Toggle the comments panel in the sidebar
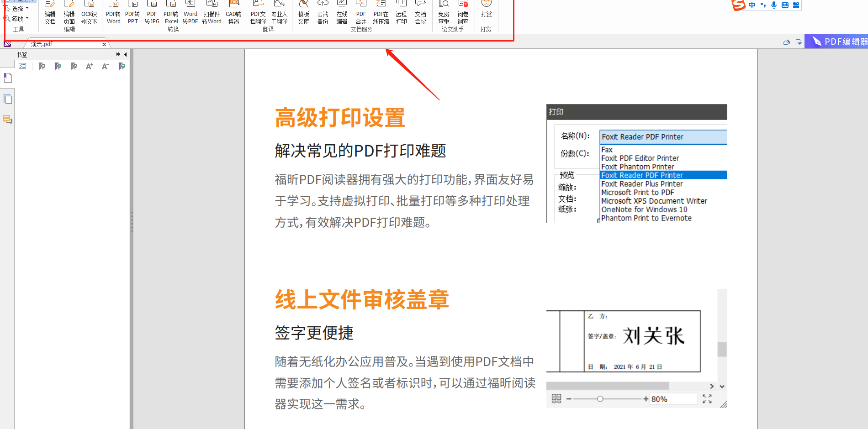The height and width of the screenshot is (429, 868). click(8, 120)
